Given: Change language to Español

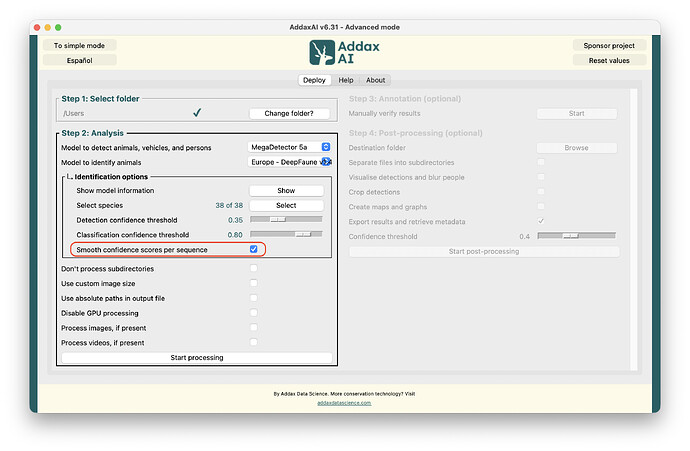Looking at the screenshot, I should point(80,60).
